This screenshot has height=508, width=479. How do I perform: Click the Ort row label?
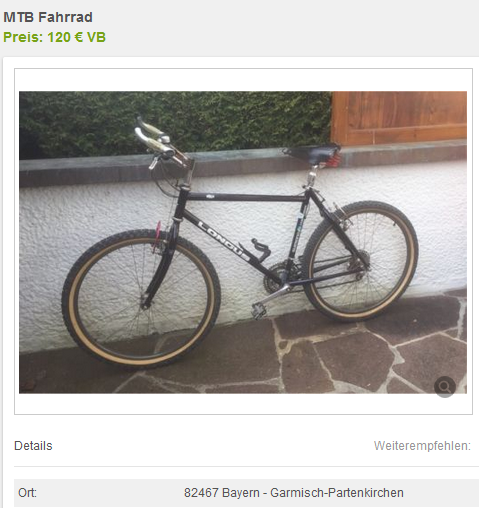coord(27,493)
